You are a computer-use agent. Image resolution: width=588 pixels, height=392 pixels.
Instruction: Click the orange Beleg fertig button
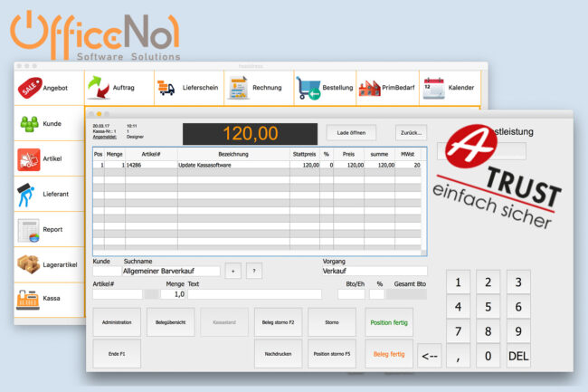389,353
